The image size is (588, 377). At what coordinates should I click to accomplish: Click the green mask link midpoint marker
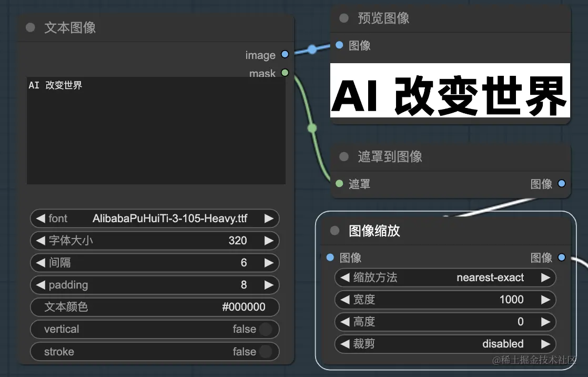312,128
